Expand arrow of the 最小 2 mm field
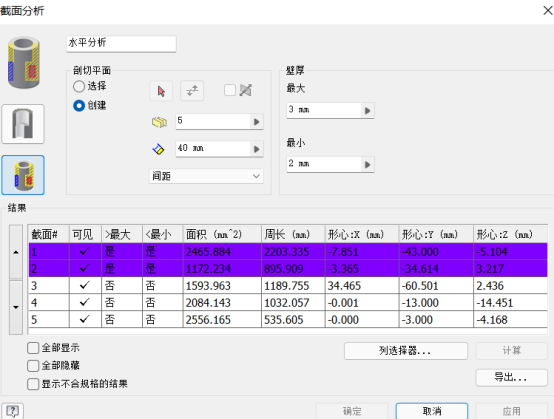554x419 pixels. (367, 165)
